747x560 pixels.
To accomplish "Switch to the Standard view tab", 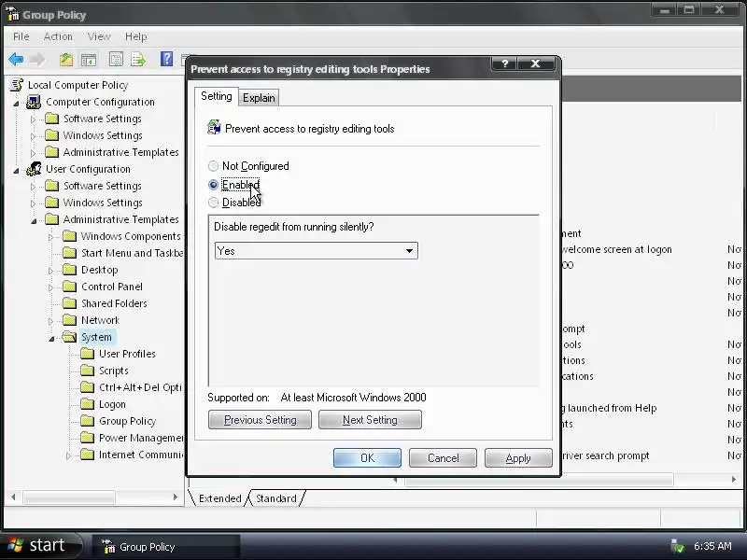I will click(x=276, y=498).
